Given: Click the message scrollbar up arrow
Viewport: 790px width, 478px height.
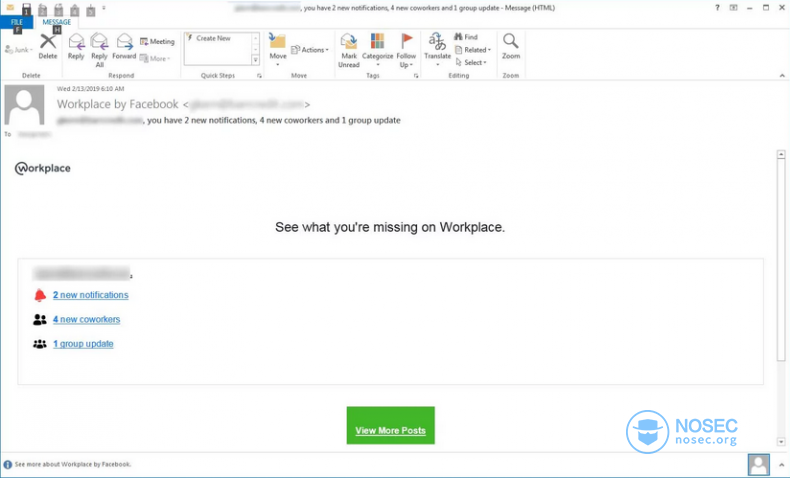Looking at the screenshot, I should tap(781, 155).
